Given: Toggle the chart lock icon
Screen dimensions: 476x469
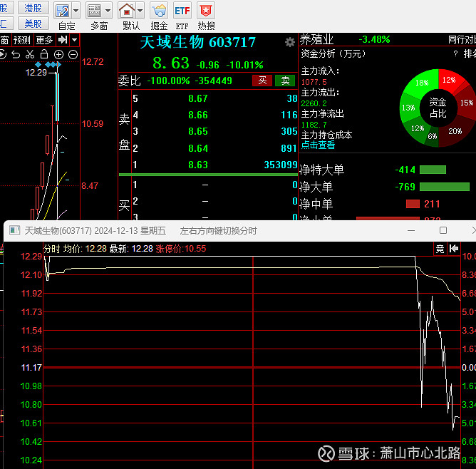Looking at the screenshot, I should click(x=44, y=54).
